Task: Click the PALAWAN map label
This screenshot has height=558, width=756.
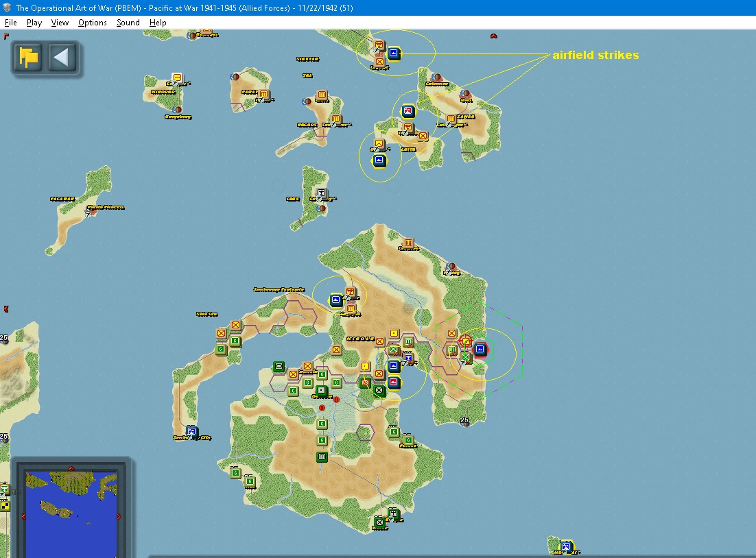Action: [x=62, y=199]
